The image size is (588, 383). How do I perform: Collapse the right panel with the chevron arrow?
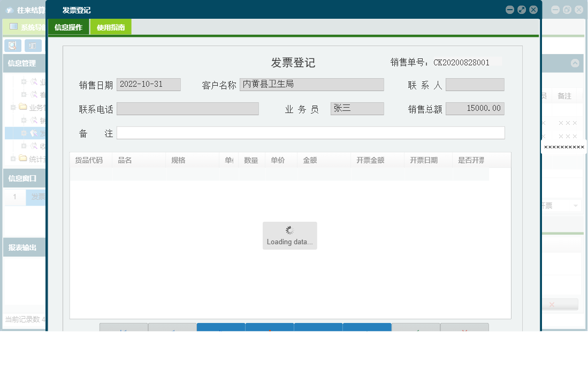(x=575, y=63)
